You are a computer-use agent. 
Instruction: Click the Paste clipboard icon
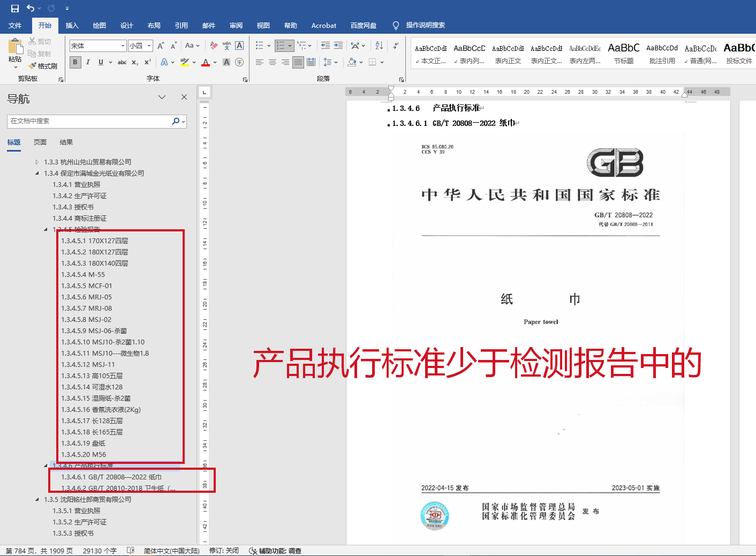coord(15,46)
